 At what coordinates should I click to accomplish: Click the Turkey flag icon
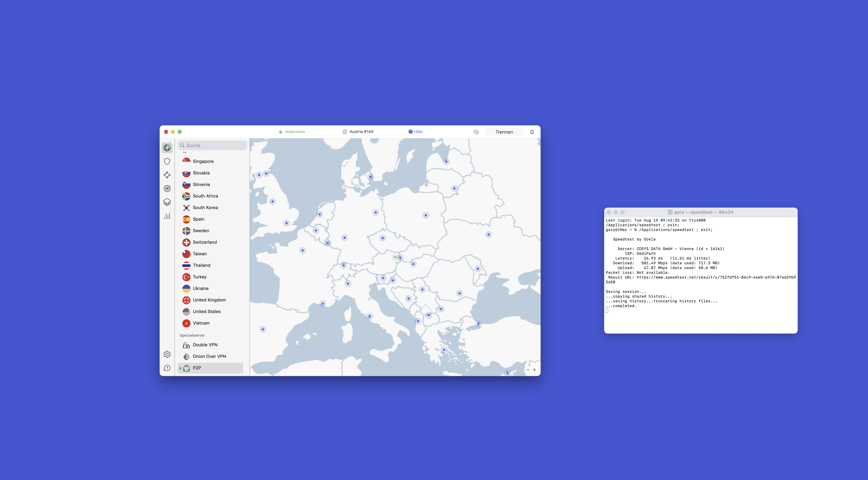click(x=186, y=277)
